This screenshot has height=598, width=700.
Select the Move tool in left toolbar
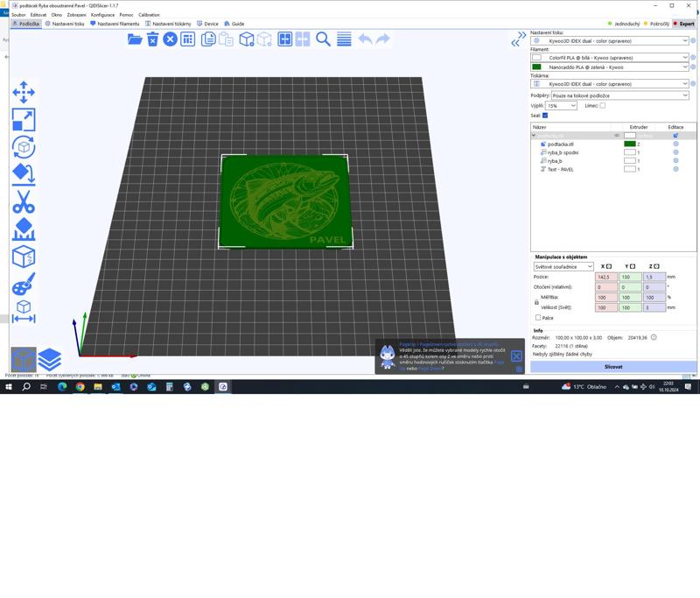coord(24,93)
